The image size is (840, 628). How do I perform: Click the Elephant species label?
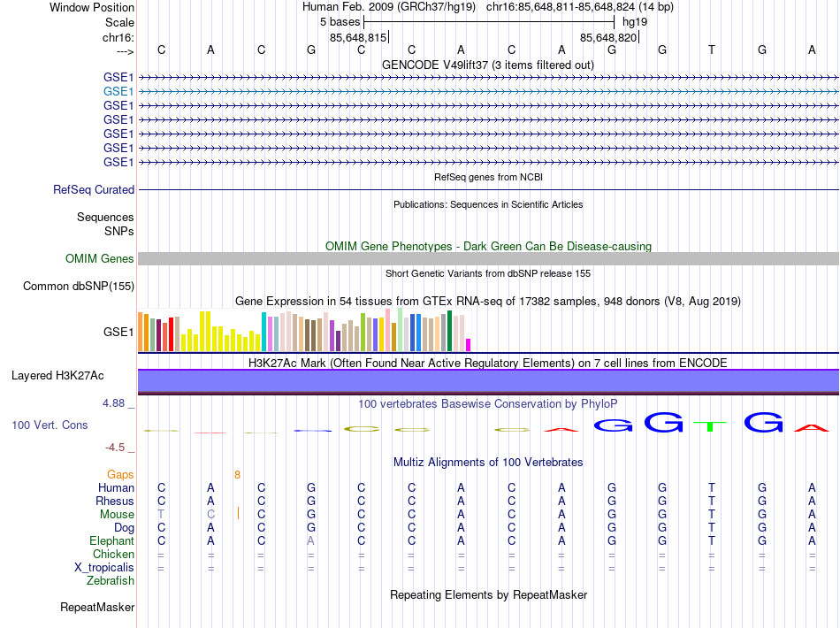tap(111, 540)
